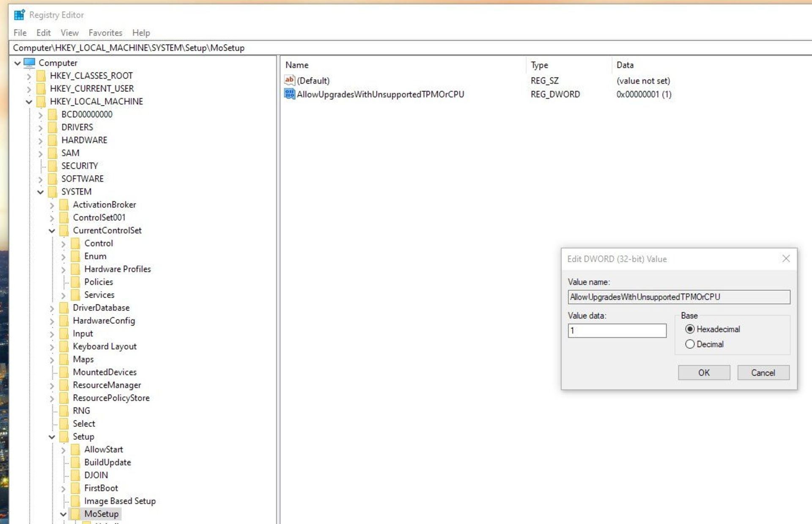Viewport: 812px width, 524px height.
Task: Select the Hardware Profiles key
Action: 117,269
